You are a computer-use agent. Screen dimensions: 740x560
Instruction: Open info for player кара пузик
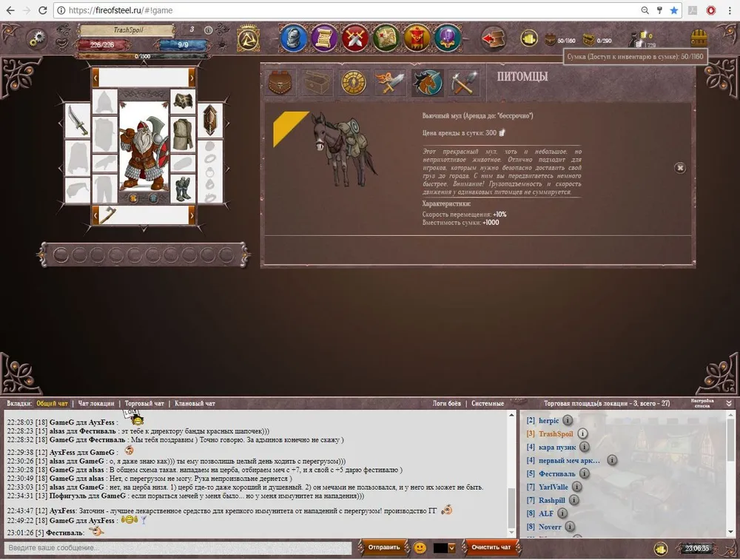[585, 446]
